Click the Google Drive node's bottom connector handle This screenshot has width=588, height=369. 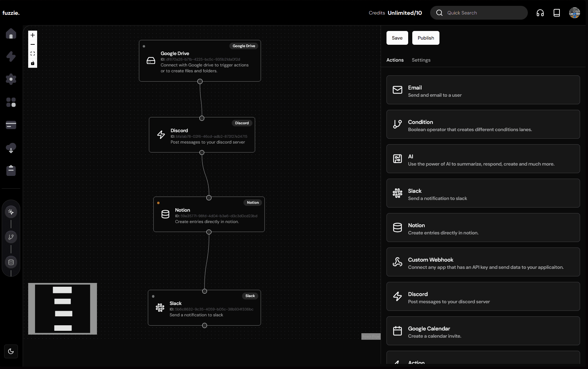[200, 82]
